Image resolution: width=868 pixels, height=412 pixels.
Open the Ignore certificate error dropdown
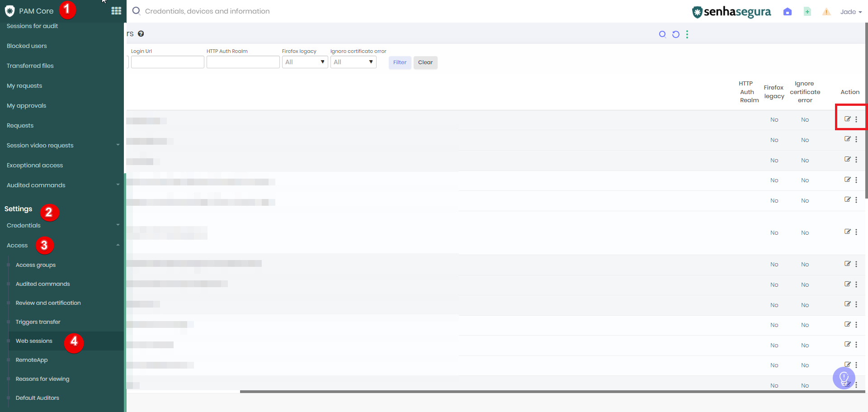[353, 62]
